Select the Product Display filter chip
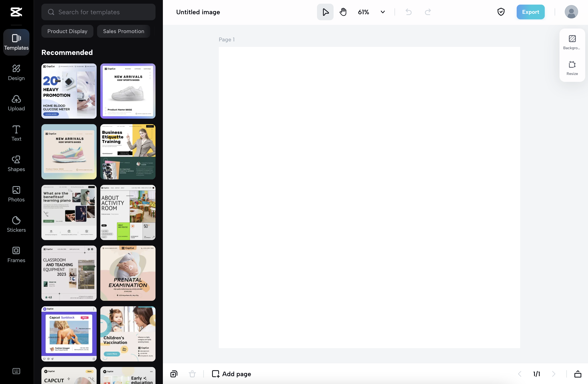 tap(67, 31)
